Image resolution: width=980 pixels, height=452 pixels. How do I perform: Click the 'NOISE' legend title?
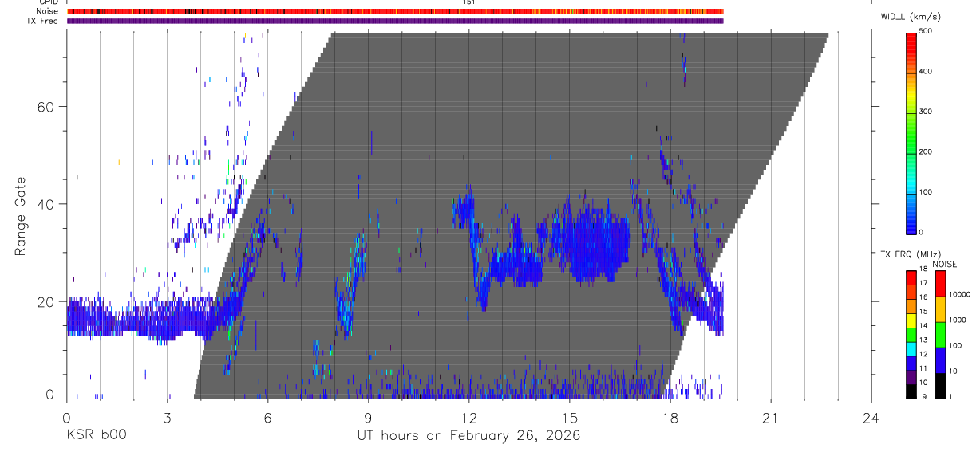[944, 264]
